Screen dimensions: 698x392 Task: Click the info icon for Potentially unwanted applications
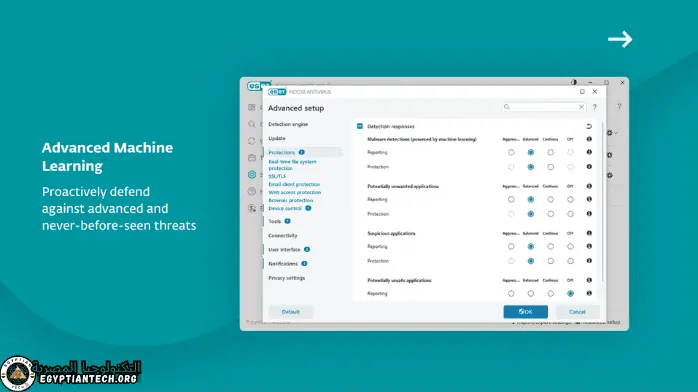pyautogui.click(x=589, y=186)
